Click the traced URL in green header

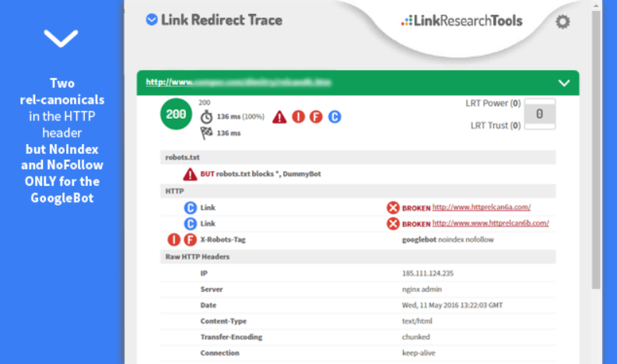click(239, 82)
